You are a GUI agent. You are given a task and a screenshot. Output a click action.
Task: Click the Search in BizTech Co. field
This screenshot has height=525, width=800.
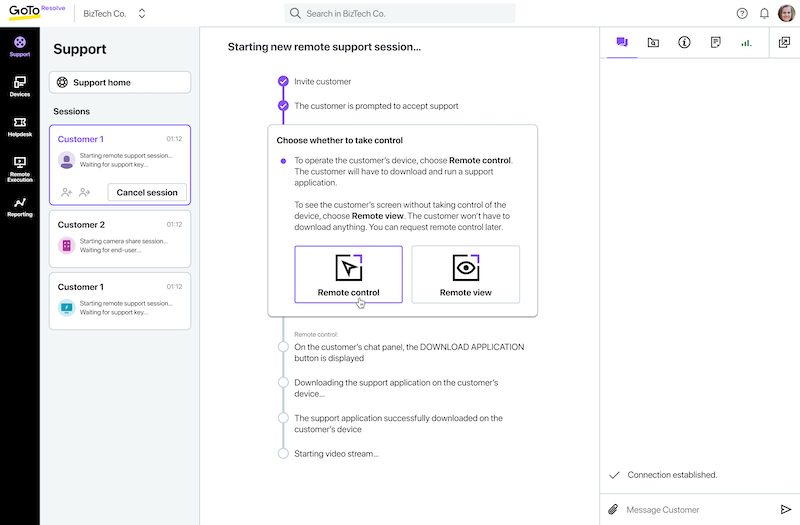(400, 14)
